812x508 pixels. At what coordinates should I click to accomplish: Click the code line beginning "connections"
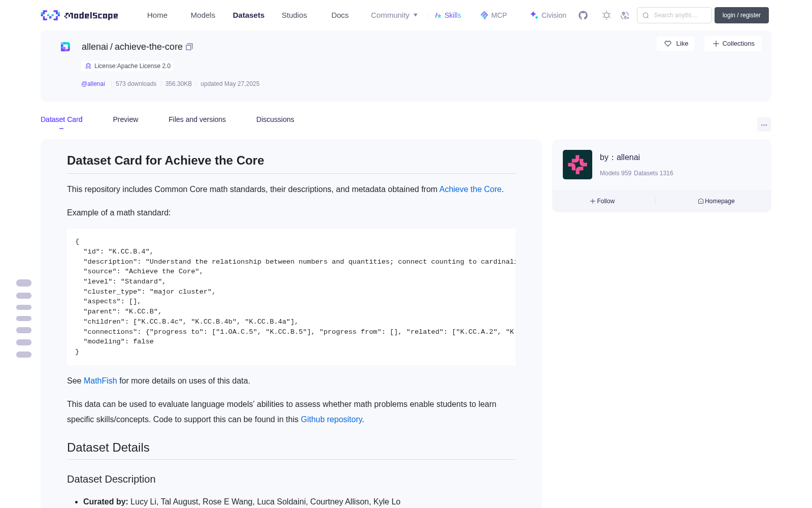point(299,332)
